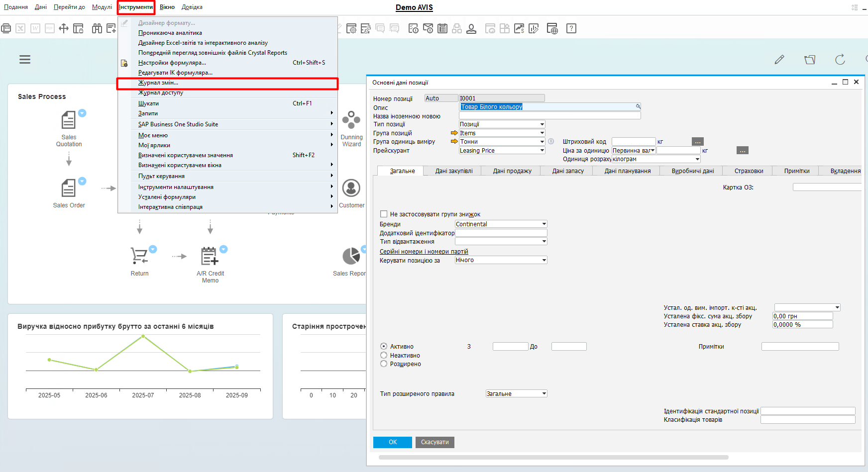
Task: Enable 'Не застосовувати групи знижок' checkbox
Action: [384, 214]
